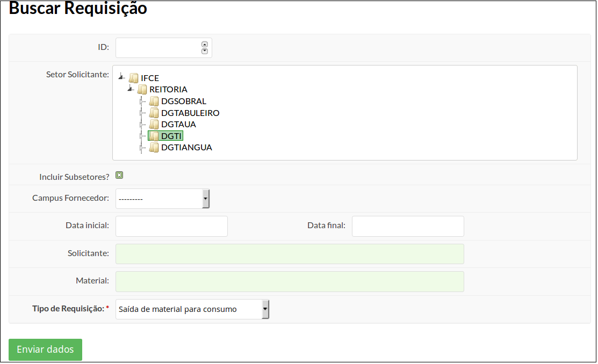Click the DGSOBRAL folder icon
598x364 pixels.
point(154,101)
